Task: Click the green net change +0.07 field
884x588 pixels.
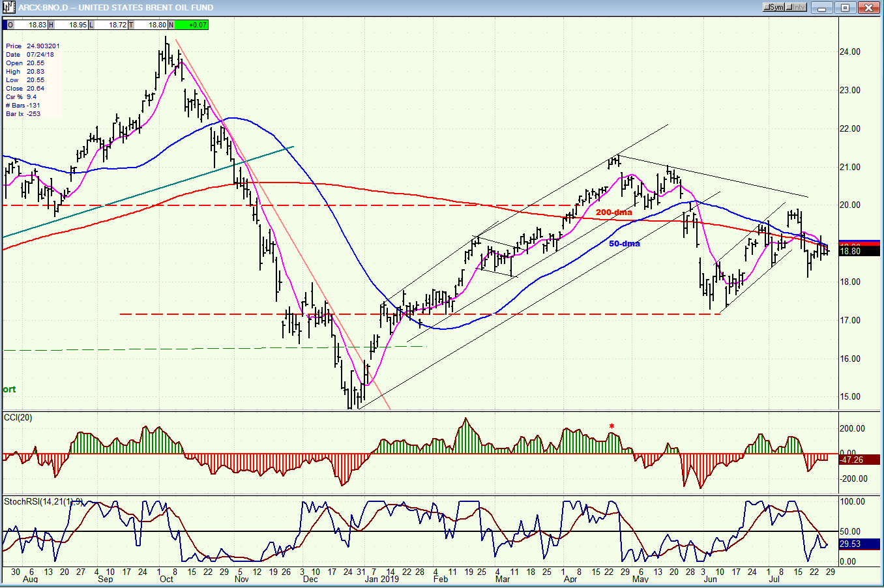Action: coord(192,25)
